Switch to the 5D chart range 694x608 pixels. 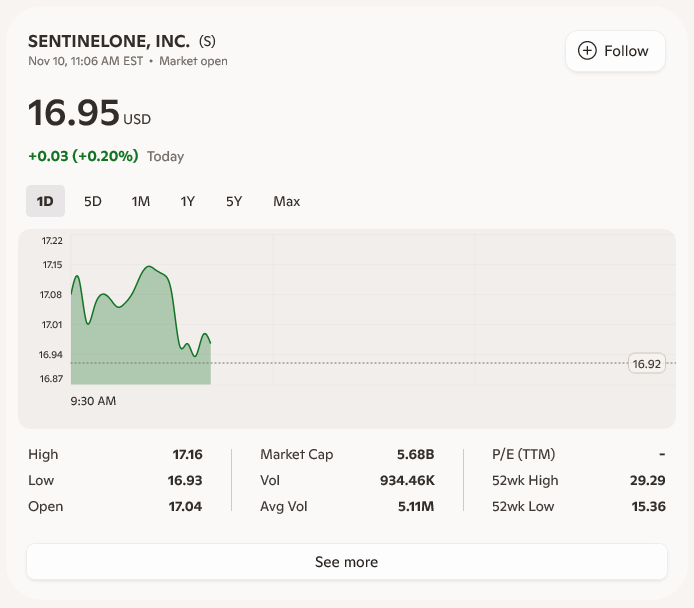pos(93,201)
